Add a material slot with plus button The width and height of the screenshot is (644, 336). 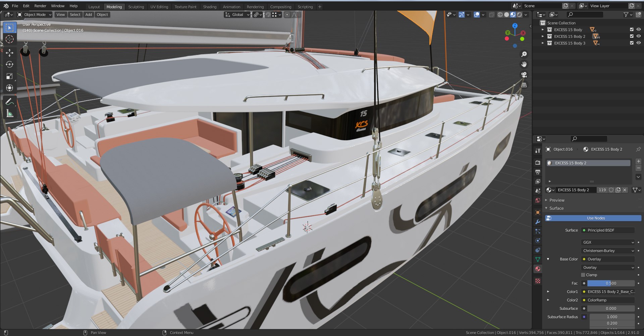tap(638, 161)
